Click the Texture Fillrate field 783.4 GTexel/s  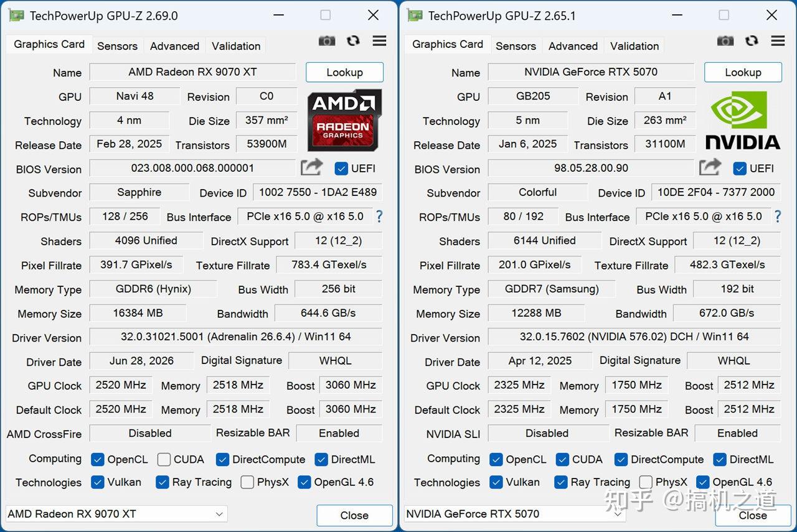click(x=329, y=265)
